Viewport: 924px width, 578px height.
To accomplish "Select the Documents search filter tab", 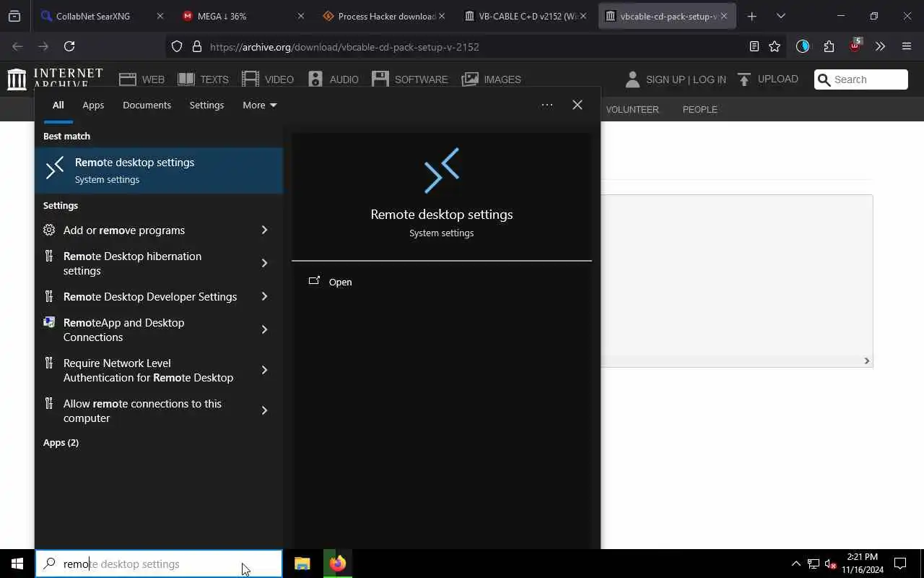I will coord(147,105).
